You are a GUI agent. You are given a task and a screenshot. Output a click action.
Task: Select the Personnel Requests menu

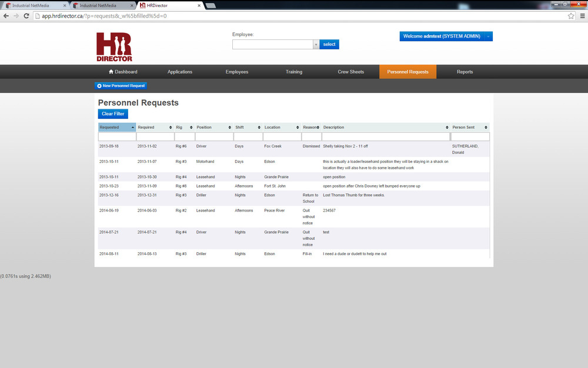coord(408,72)
